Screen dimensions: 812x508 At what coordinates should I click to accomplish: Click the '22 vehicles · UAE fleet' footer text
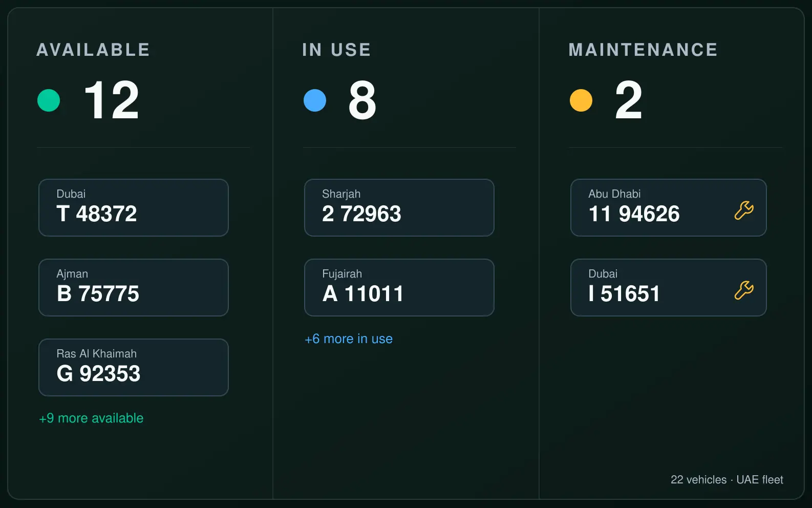click(727, 480)
